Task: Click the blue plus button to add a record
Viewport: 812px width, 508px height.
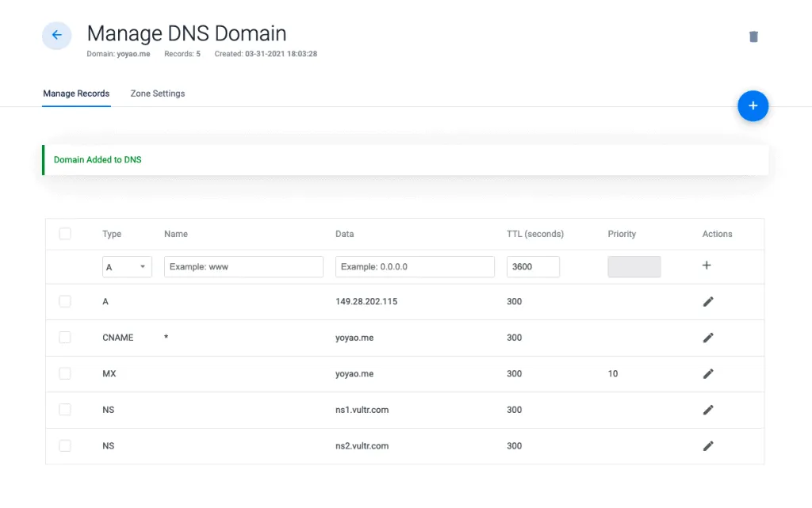Action: (x=753, y=105)
